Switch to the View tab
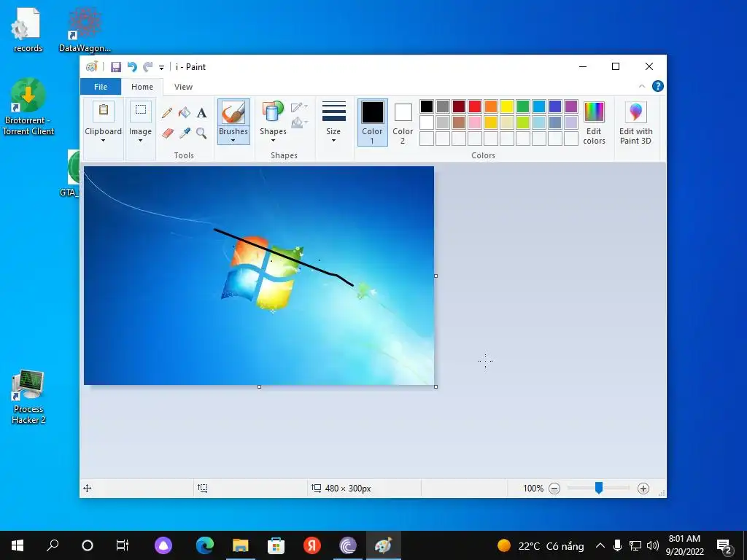 click(183, 87)
